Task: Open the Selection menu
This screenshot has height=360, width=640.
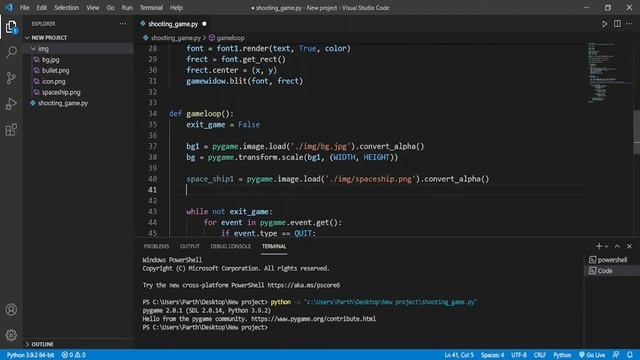Action: (x=67, y=8)
